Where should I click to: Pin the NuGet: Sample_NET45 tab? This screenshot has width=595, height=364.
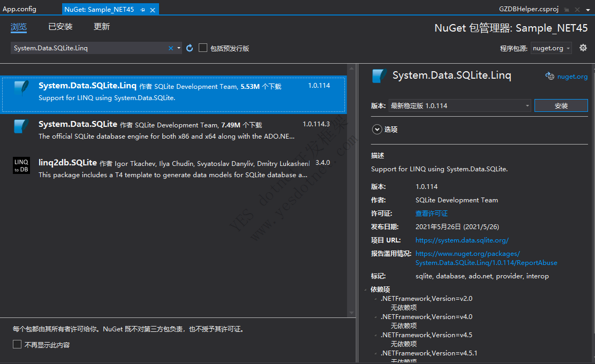[x=142, y=10]
